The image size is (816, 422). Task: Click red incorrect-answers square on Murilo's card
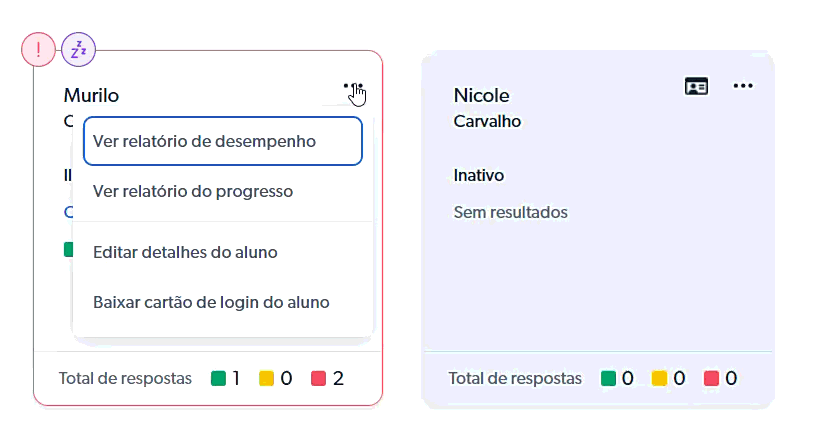(319, 379)
